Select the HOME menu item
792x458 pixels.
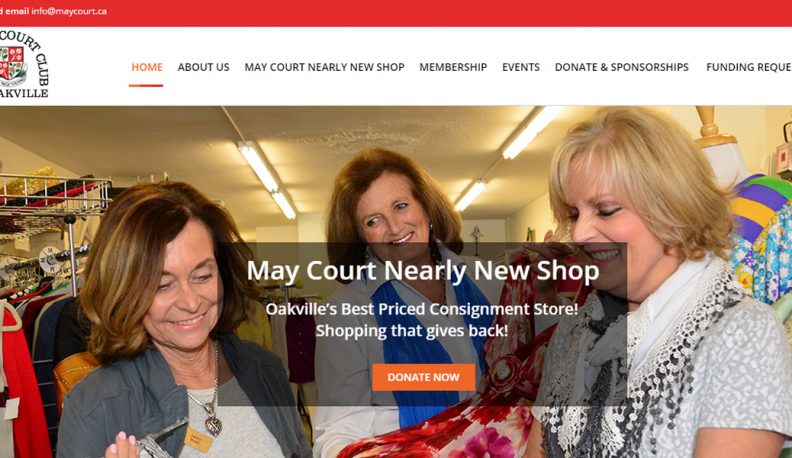[x=146, y=67]
